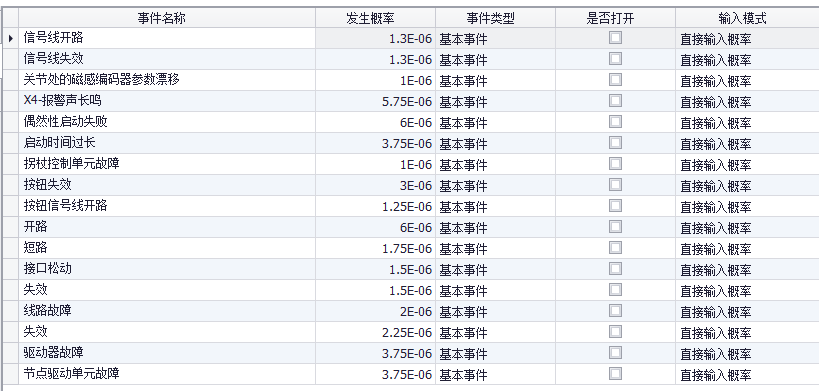Toggle 是否打开 checkbox for 偶然性启动失败
The image size is (819, 391).
(615, 122)
